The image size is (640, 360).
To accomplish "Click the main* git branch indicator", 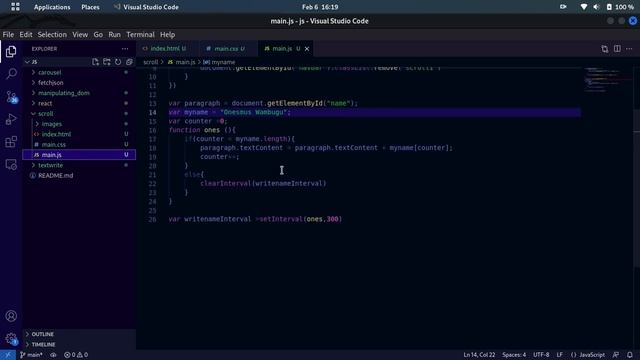I will tap(31, 355).
